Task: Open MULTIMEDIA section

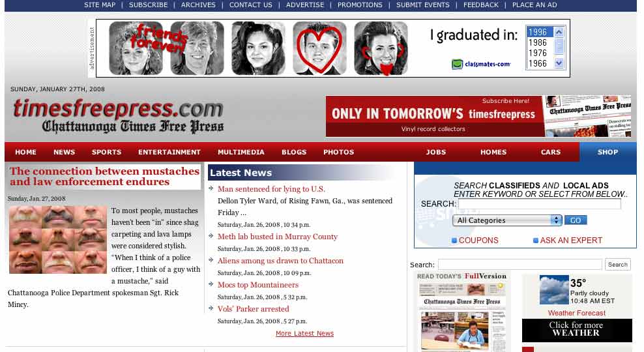Action: point(241,152)
